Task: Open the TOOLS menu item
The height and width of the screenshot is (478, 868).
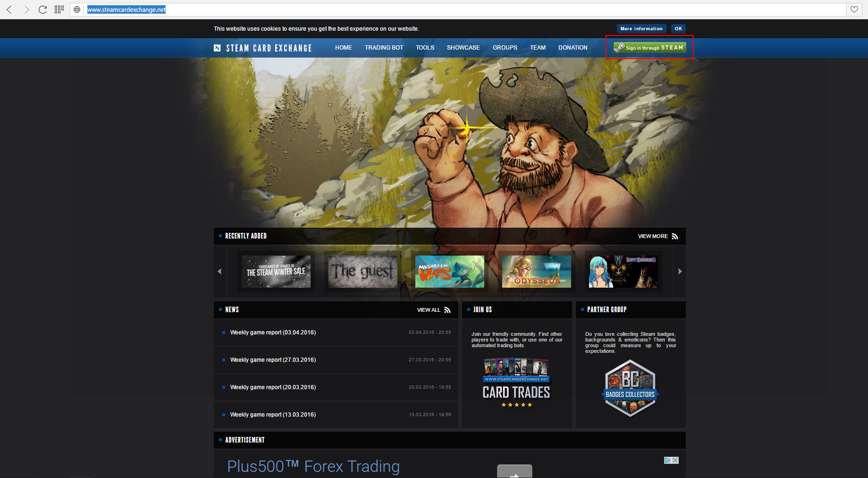Action: [425, 48]
